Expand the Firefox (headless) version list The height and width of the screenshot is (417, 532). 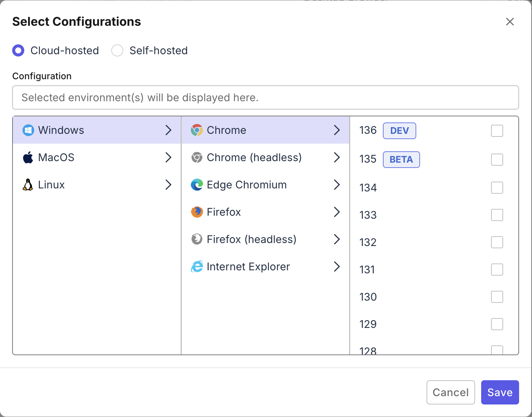337,239
